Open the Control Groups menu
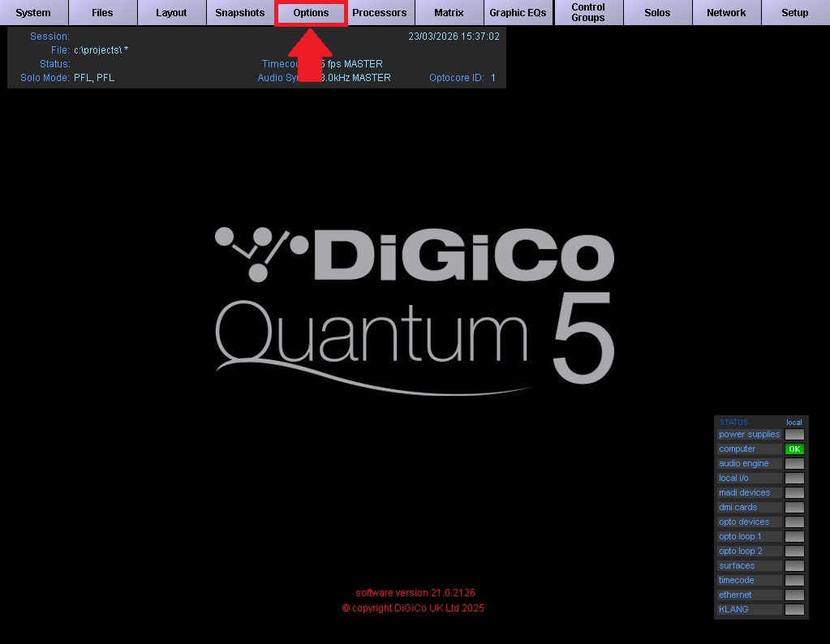The image size is (830, 644). pyautogui.click(x=588, y=13)
